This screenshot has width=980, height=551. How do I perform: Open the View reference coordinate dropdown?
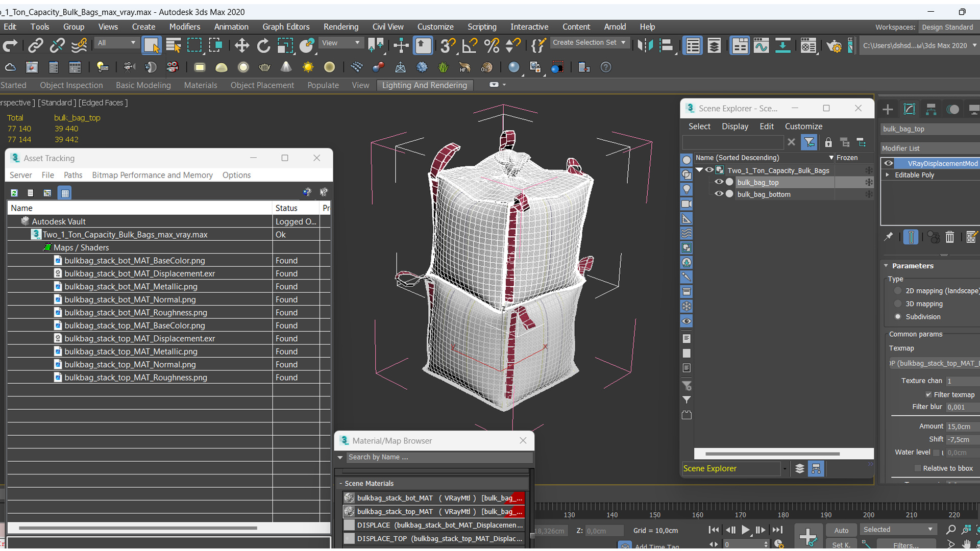pyautogui.click(x=340, y=43)
